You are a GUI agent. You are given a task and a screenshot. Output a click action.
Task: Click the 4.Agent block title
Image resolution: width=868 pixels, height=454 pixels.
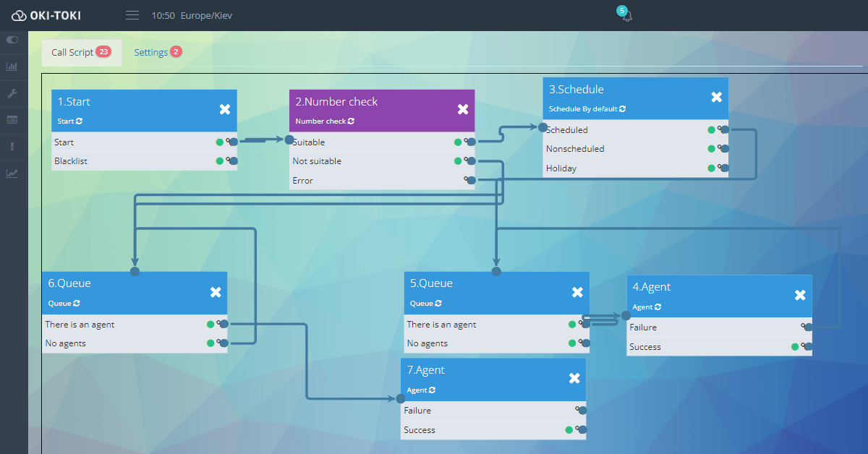coord(652,287)
